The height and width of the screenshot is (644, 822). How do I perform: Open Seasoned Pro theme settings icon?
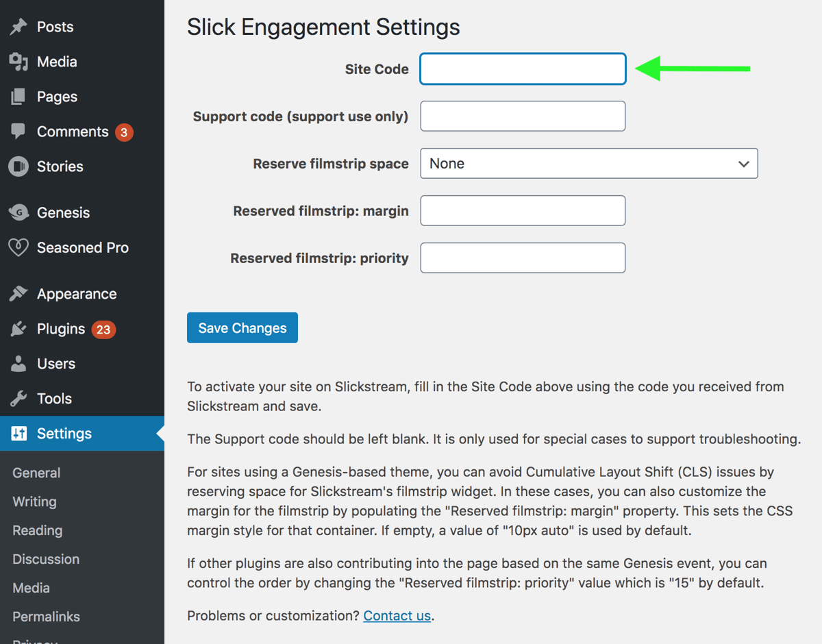click(18, 247)
